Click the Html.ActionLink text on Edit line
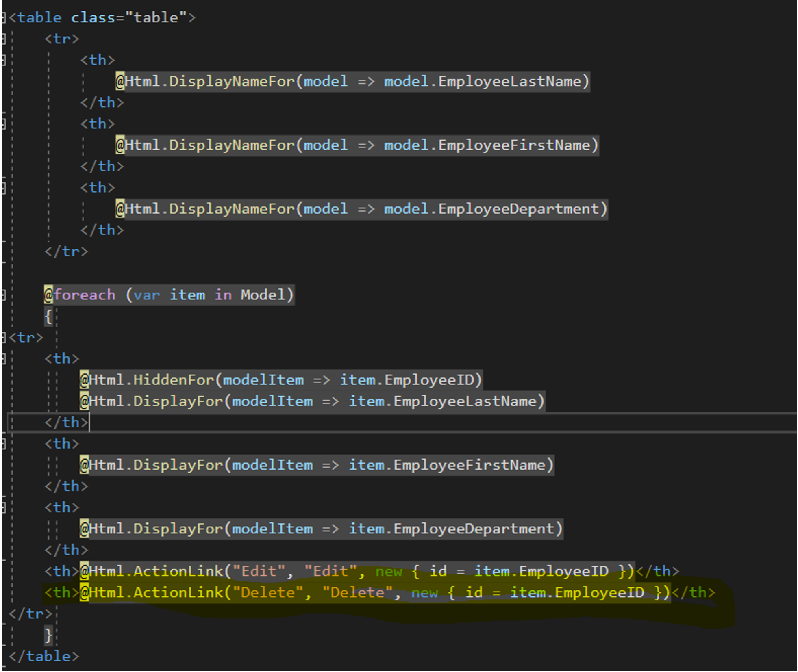Viewport: 798px width, 672px height. pyautogui.click(x=156, y=571)
